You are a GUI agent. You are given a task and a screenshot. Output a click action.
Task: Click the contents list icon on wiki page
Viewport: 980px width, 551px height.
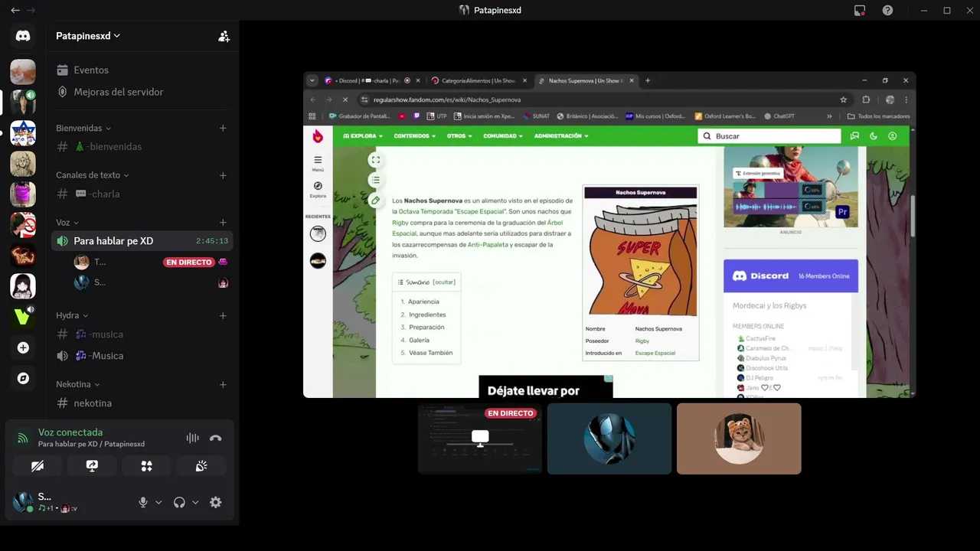[x=375, y=181]
